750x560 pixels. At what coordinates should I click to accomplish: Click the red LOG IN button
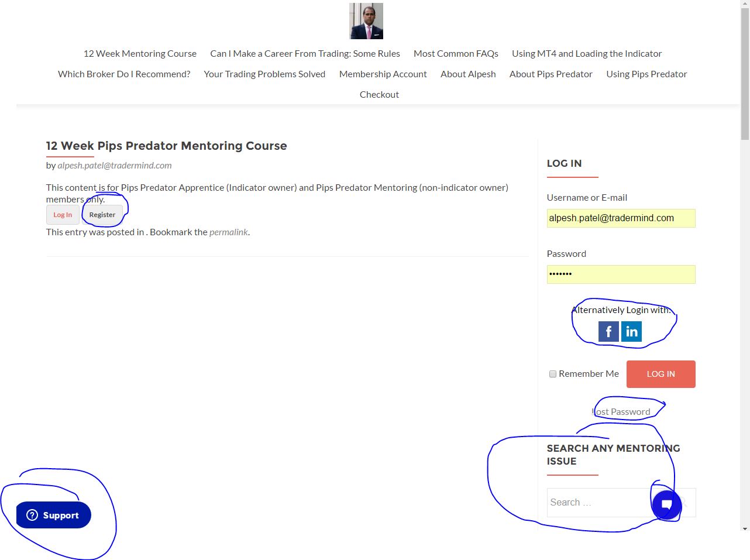pyautogui.click(x=660, y=374)
